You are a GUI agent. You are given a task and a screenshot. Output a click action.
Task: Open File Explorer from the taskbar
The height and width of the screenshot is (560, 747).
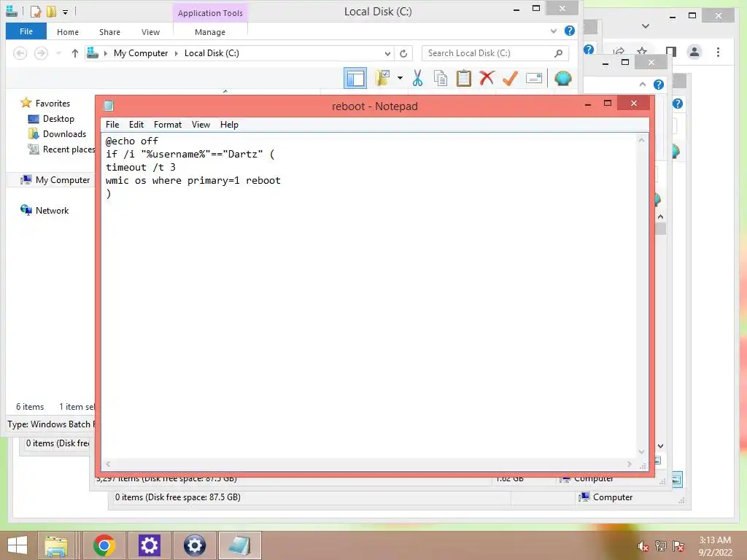(x=56, y=545)
